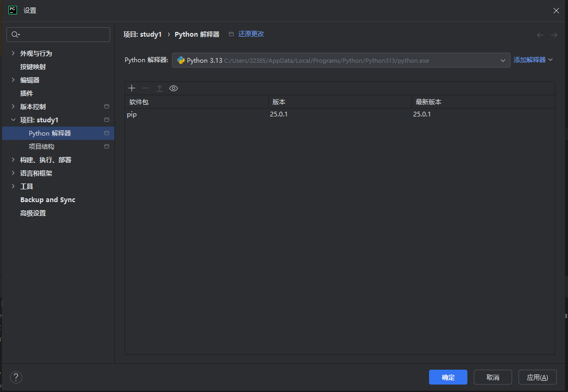The height and width of the screenshot is (392, 568).
Task: Click the 项目: study1 breadcrumb
Action: point(142,35)
